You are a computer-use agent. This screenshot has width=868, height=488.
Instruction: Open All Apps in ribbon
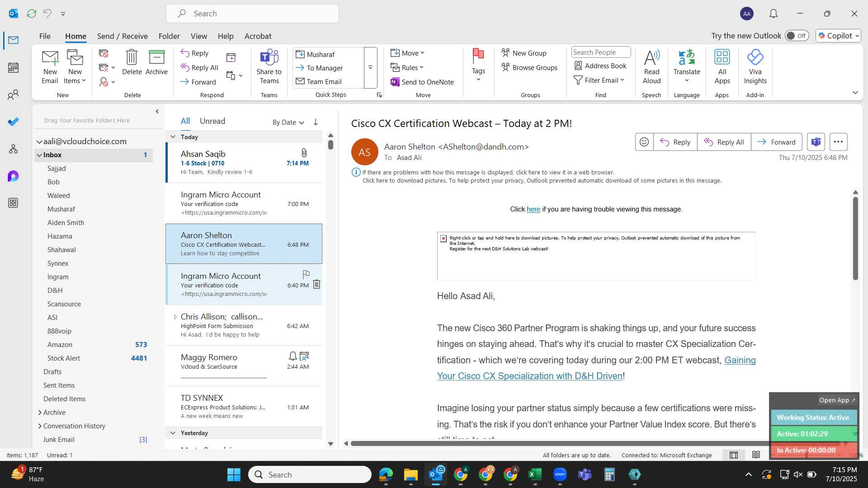(722, 67)
